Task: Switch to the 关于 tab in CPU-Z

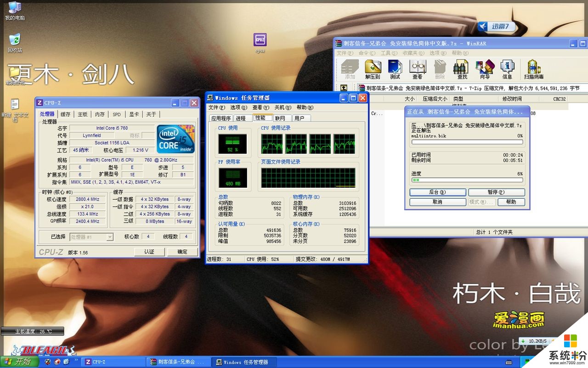Action: pos(151,115)
